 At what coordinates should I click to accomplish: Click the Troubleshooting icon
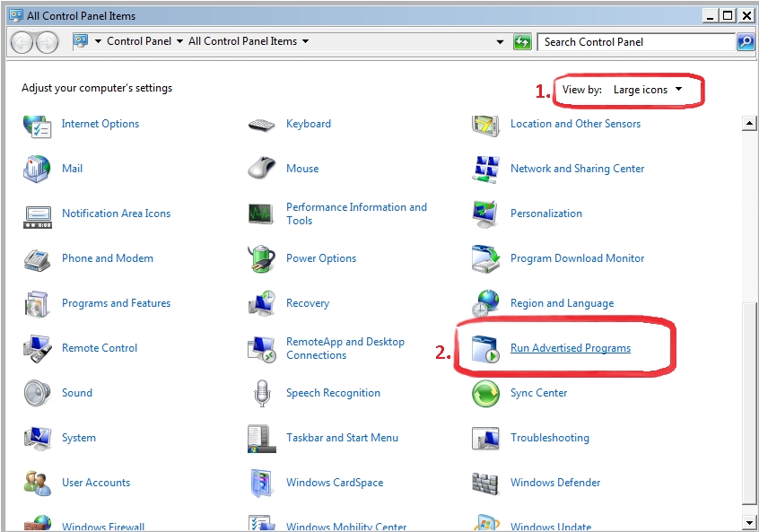pyautogui.click(x=485, y=439)
